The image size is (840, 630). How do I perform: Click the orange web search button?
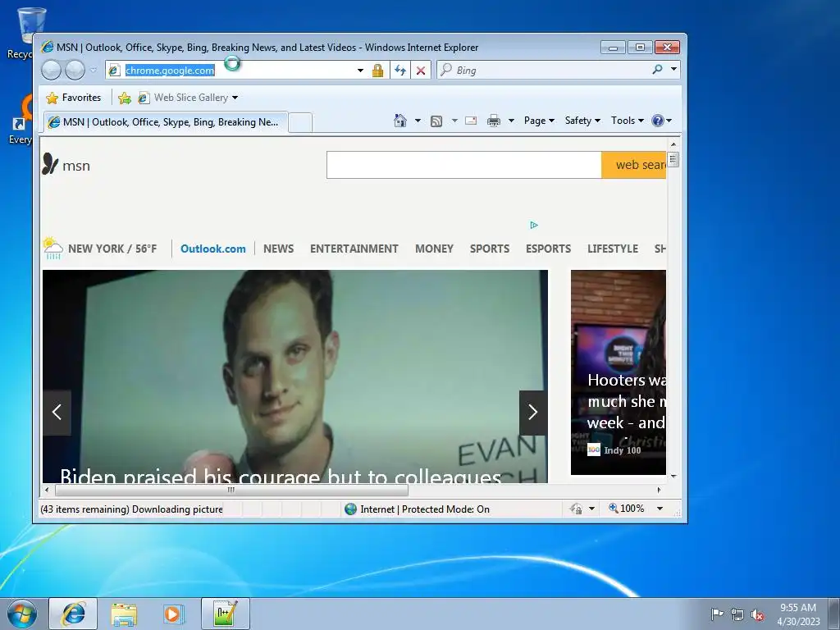pos(634,165)
